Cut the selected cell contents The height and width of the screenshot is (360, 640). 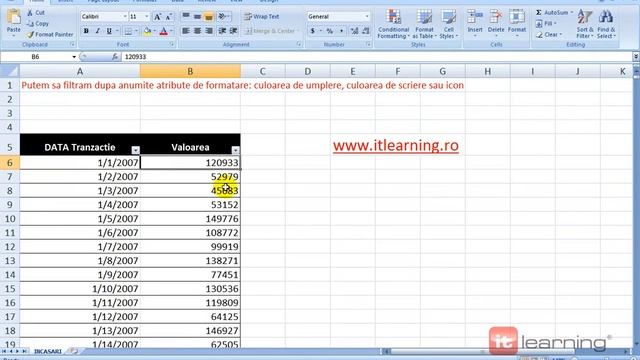tap(36, 13)
